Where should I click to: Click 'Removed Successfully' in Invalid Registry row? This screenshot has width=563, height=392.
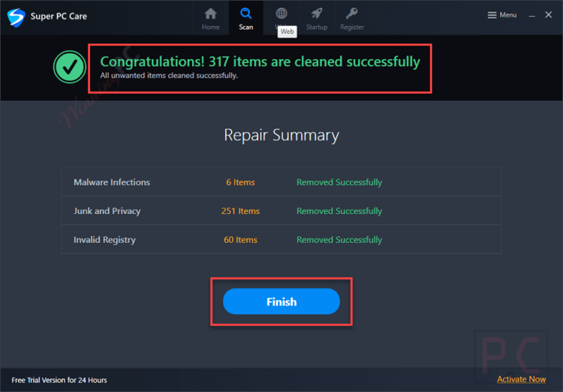(339, 240)
